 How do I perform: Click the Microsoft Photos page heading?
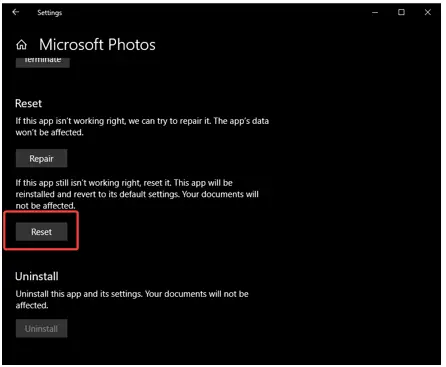tap(97, 45)
